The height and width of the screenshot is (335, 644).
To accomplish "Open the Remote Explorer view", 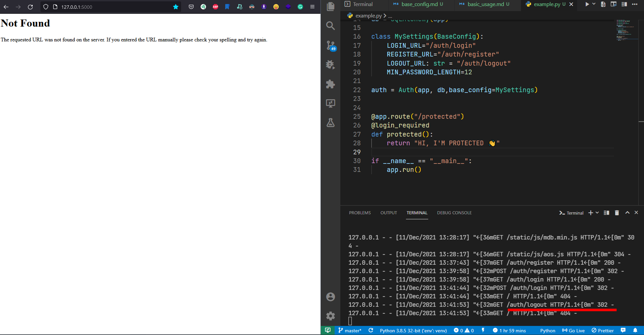I will [x=331, y=103].
